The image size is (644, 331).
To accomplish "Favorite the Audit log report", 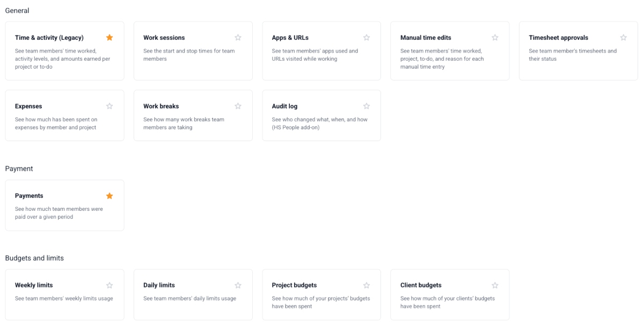I will 367,106.
